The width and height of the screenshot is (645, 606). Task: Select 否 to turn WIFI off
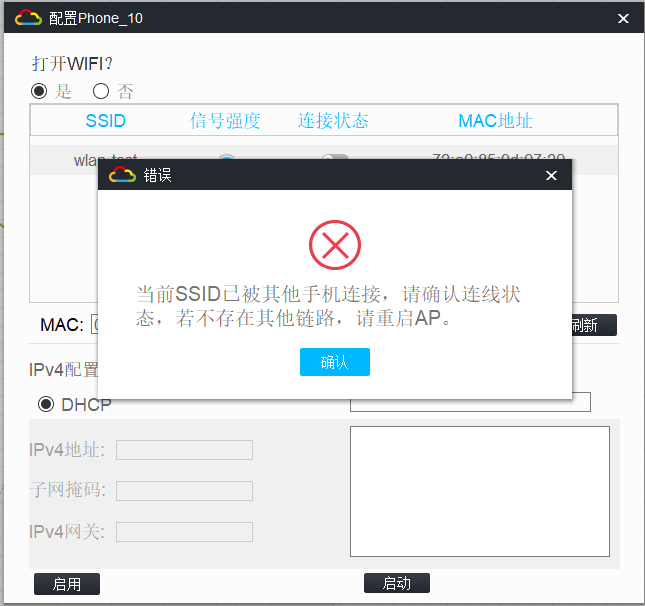click(101, 91)
